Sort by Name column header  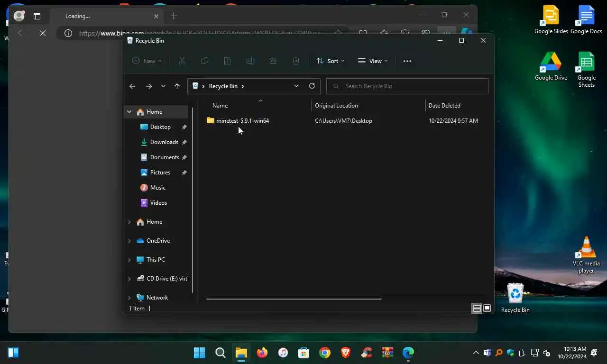click(x=220, y=106)
